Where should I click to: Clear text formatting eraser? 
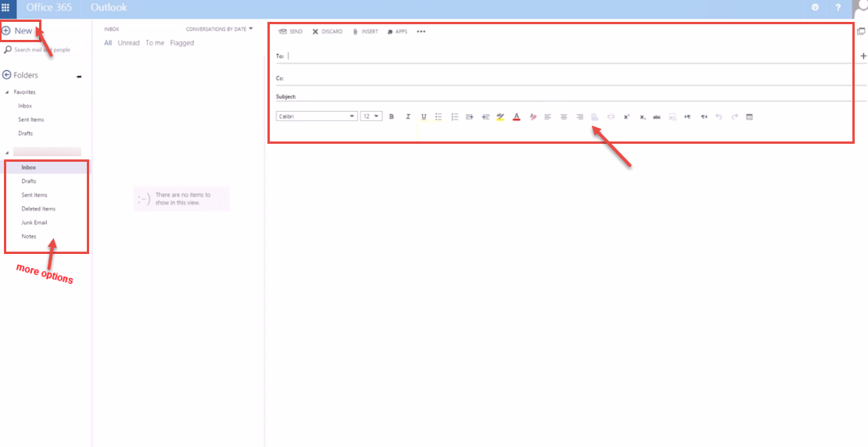pyautogui.click(x=533, y=116)
